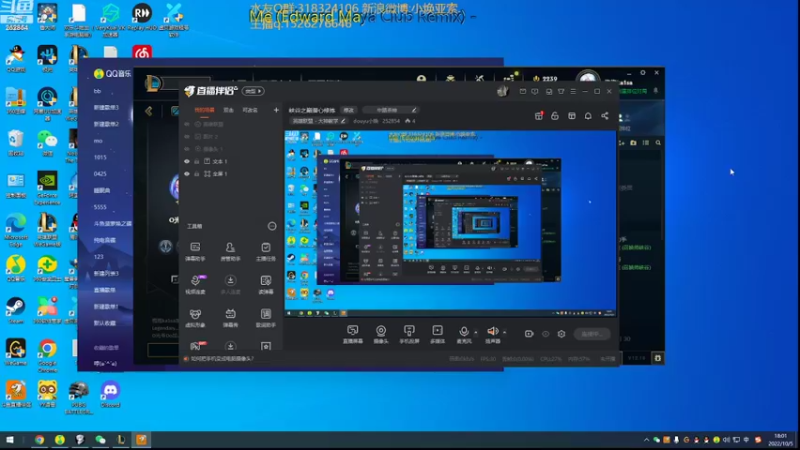Toggle visibility of 全屏 1 layer
Image resolution: width=800 pixels, height=450 pixels.
187,174
